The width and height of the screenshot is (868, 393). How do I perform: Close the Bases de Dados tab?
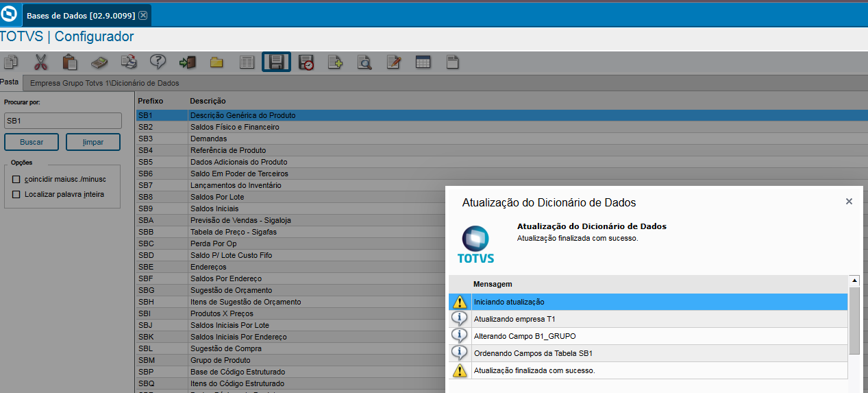point(142,15)
